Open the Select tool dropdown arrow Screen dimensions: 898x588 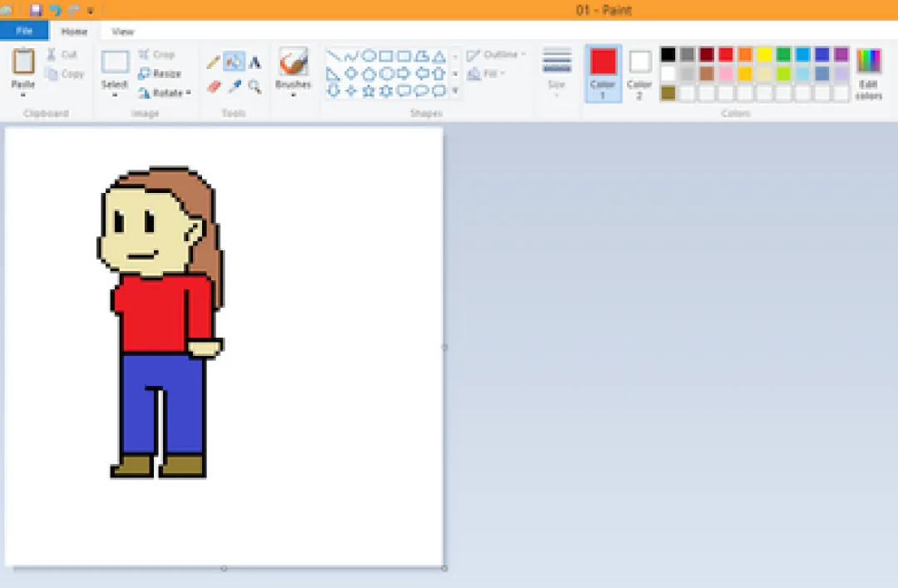click(115, 95)
